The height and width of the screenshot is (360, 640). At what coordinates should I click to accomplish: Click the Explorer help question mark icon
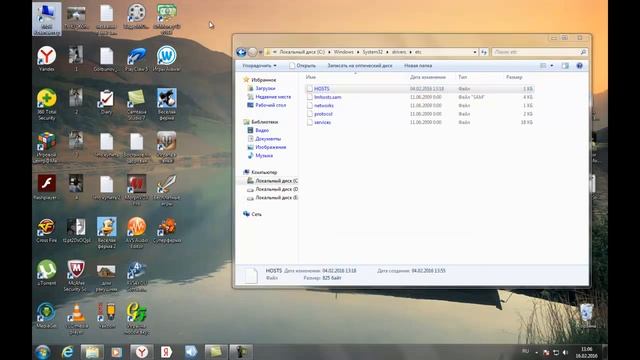(x=579, y=66)
